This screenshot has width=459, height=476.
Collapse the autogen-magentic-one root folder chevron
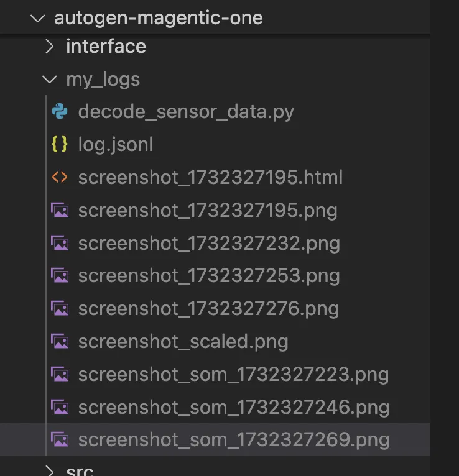[x=38, y=18]
